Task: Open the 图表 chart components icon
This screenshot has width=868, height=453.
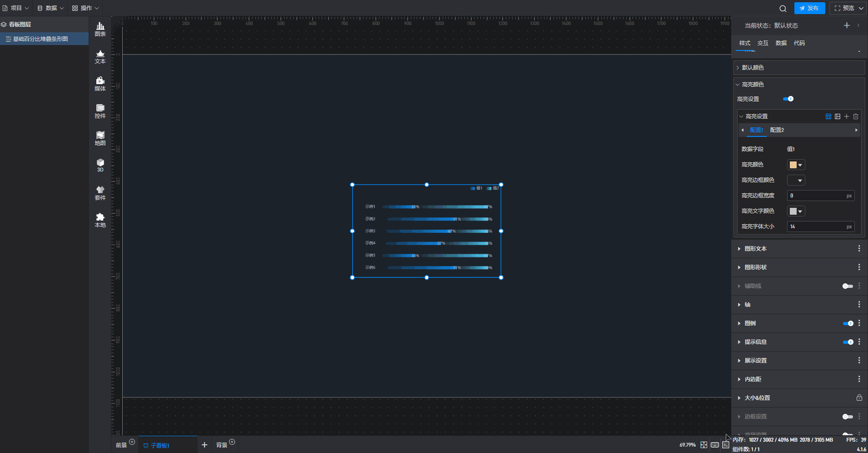Action: click(x=100, y=29)
